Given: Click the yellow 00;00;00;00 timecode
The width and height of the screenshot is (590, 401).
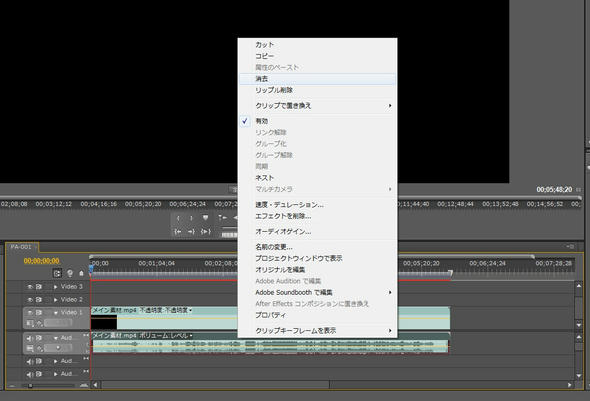Looking at the screenshot, I should (x=41, y=261).
